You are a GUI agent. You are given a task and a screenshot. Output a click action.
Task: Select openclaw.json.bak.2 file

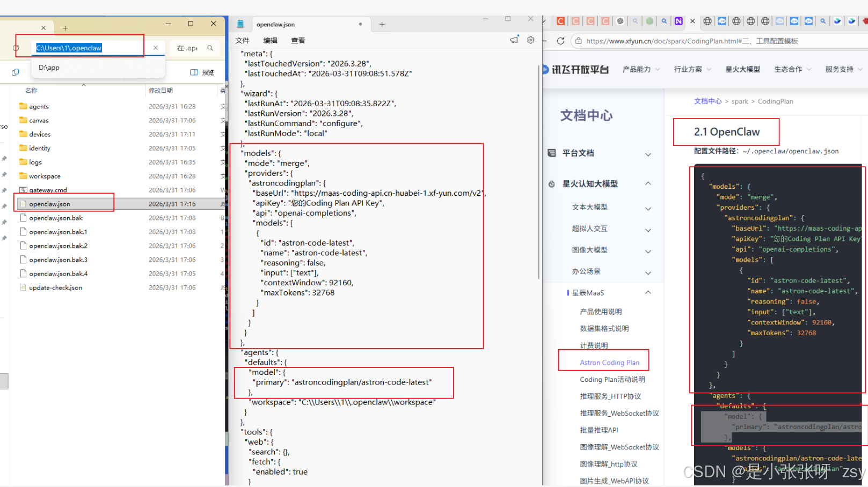tap(121, 246)
